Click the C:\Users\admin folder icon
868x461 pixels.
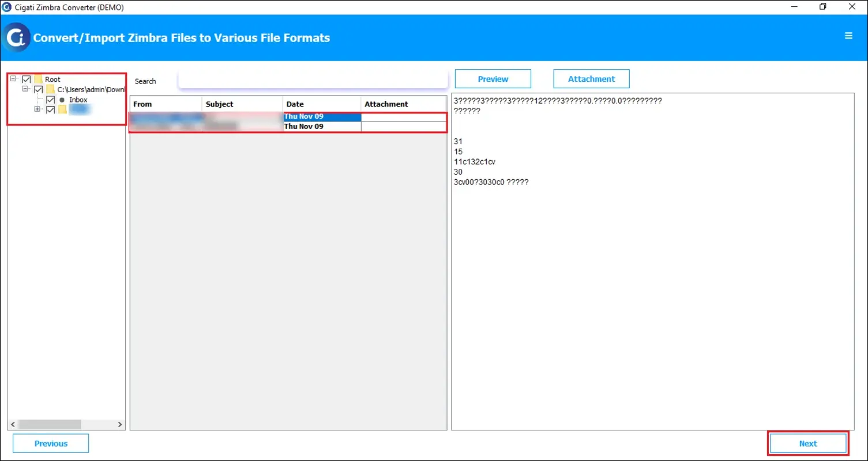pyautogui.click(x=51, y=89)
